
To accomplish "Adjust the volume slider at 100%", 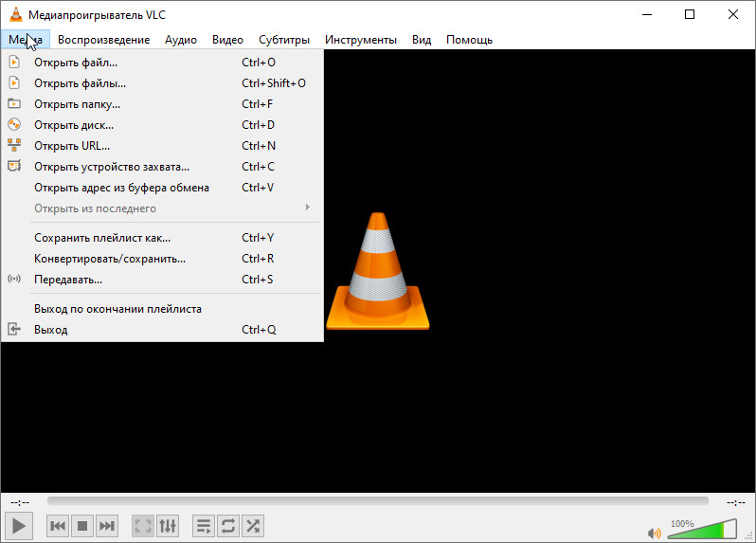I will click(x=701, y=531).
